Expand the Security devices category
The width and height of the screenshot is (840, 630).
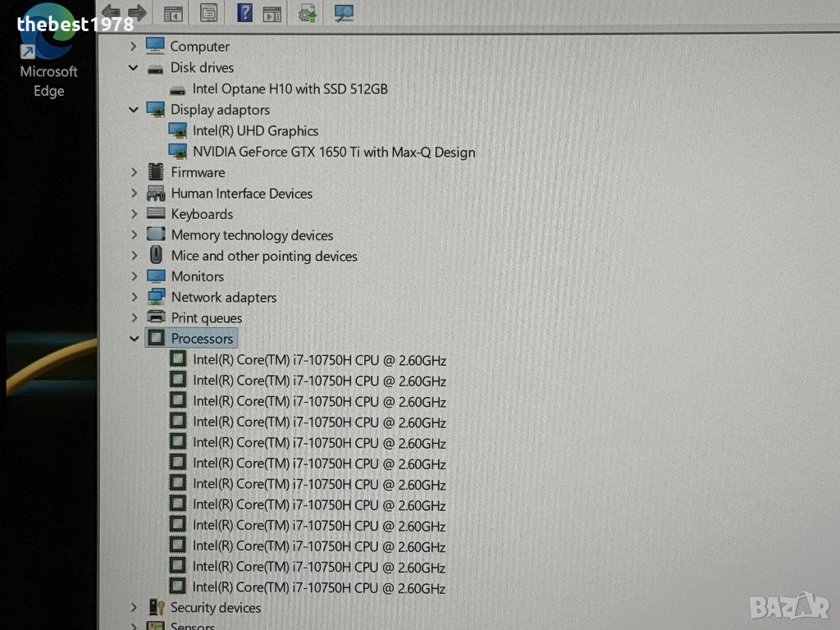click(134, 608)
